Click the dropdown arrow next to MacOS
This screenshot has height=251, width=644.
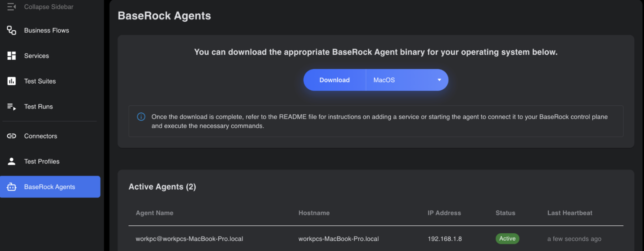[x=439, y=80]
